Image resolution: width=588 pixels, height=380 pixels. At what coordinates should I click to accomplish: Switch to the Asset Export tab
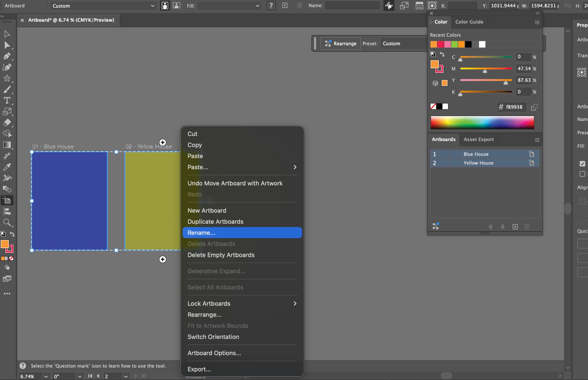478,139
